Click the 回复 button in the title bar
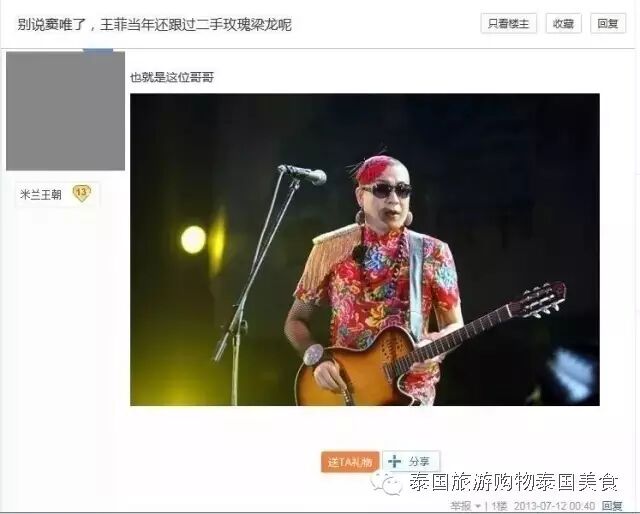 [x=608, y=24]
